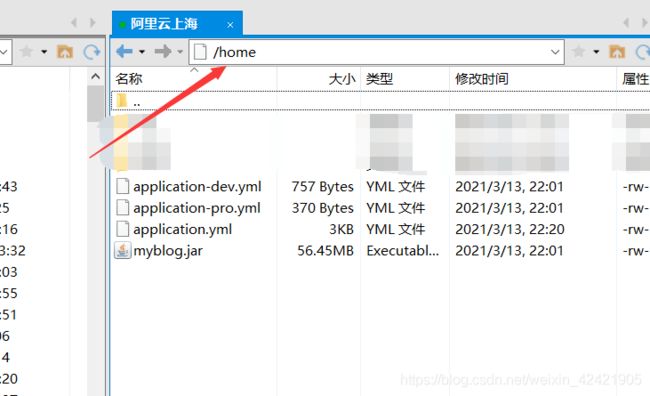Viewport: 650px width, 396px height.
Task: Open the back history dropdown in remote pane
Action: pos(142,52)
